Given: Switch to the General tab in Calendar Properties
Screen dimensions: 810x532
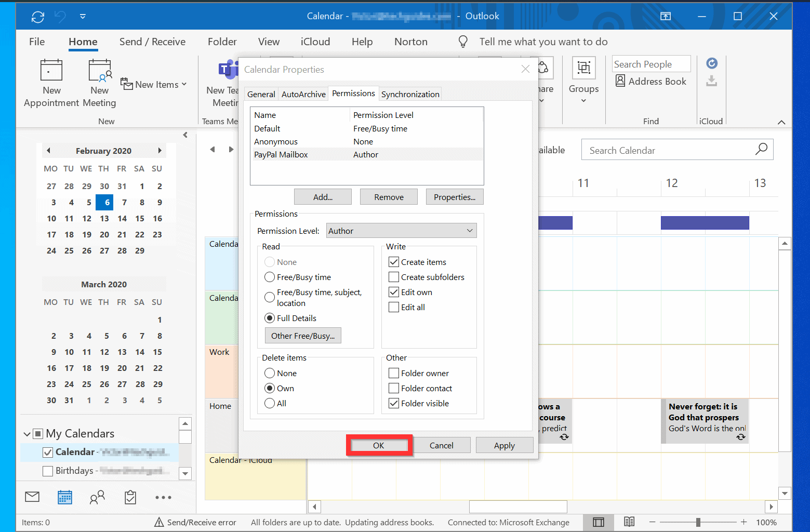Looking at the screenshot, I should [x=261, y=94].
